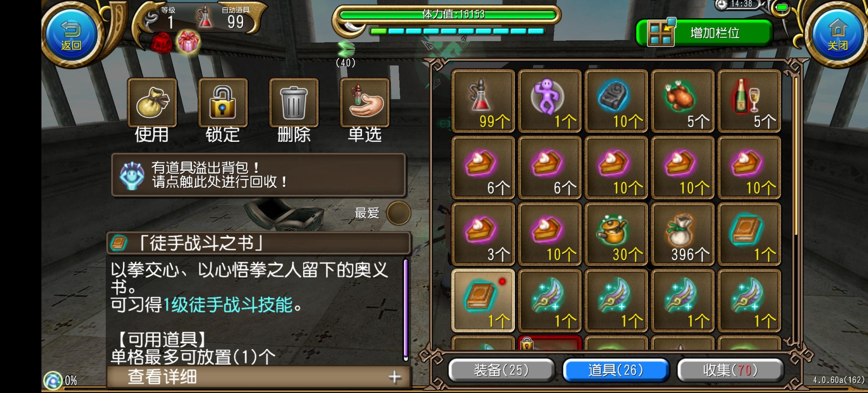Click the 返回 back button
Viewport: 868px width, 393px height.
(71, 35)
